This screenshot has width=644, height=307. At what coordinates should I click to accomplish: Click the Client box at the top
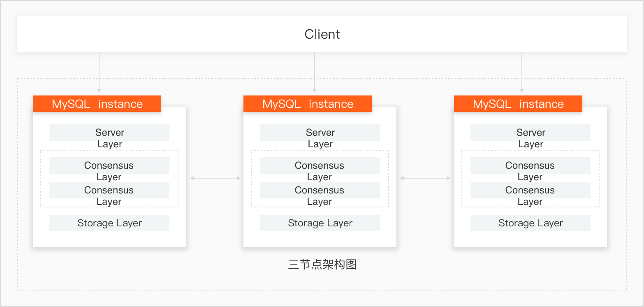tap(322, 34)
